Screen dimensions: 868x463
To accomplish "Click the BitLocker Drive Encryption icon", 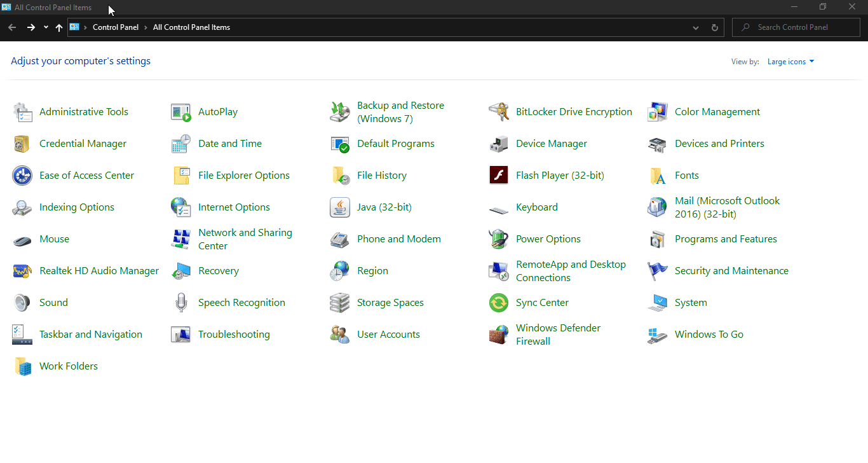I will click(x=499, y=112).
